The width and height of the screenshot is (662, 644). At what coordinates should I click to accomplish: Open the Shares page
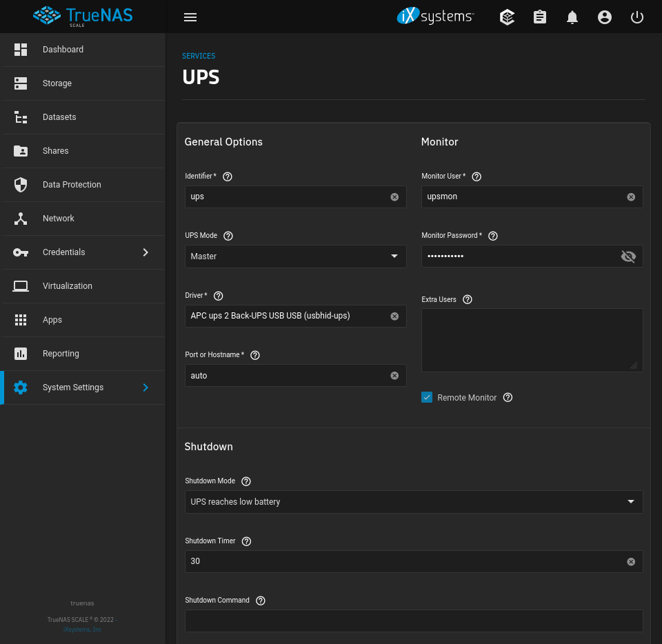[x=83, y=151]
